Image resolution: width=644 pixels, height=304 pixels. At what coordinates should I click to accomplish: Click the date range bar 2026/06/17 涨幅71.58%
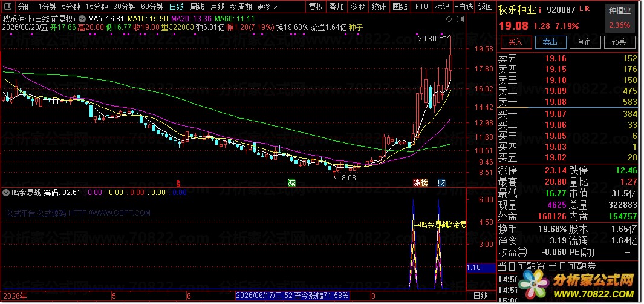[293, 296]
